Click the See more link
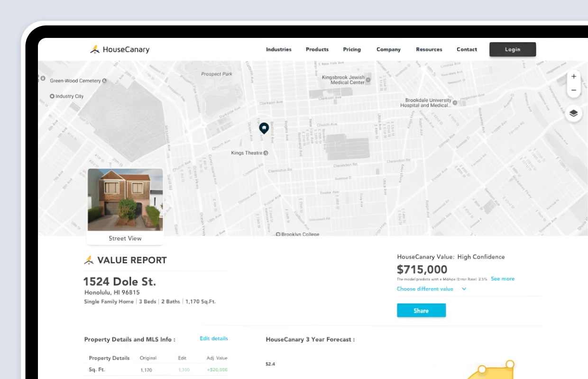The image size is (588, 379). (x=503, y=279)
